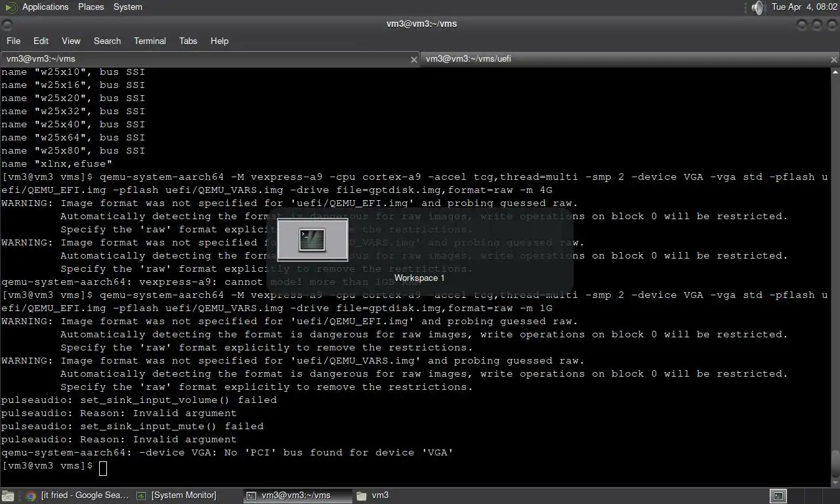This screenshot has width=840, height=504.
Task: Open the Help menu
Action: click(219, 41)
